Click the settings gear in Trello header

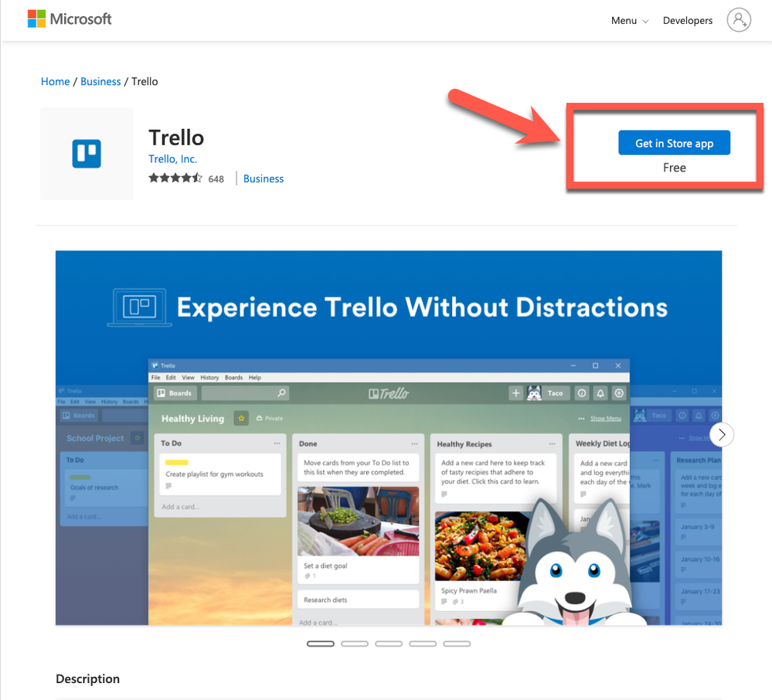(x=619, y=392)
